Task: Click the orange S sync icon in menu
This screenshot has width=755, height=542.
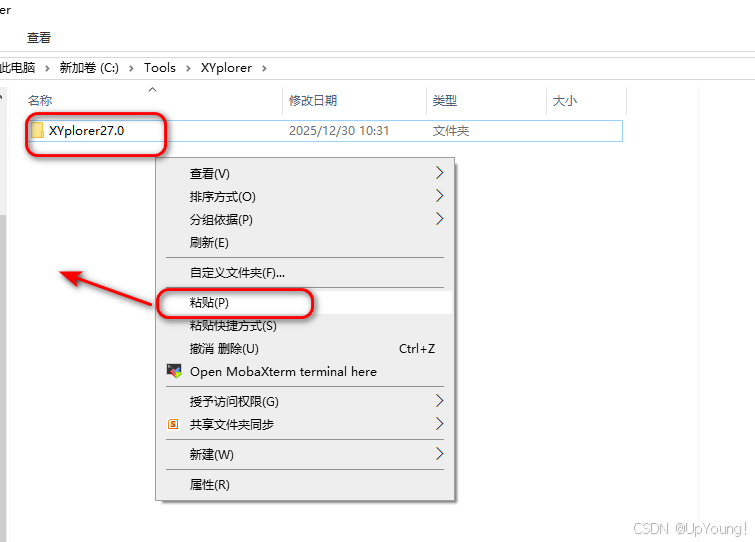Action: pyautogui.click(x=173, y=424)
